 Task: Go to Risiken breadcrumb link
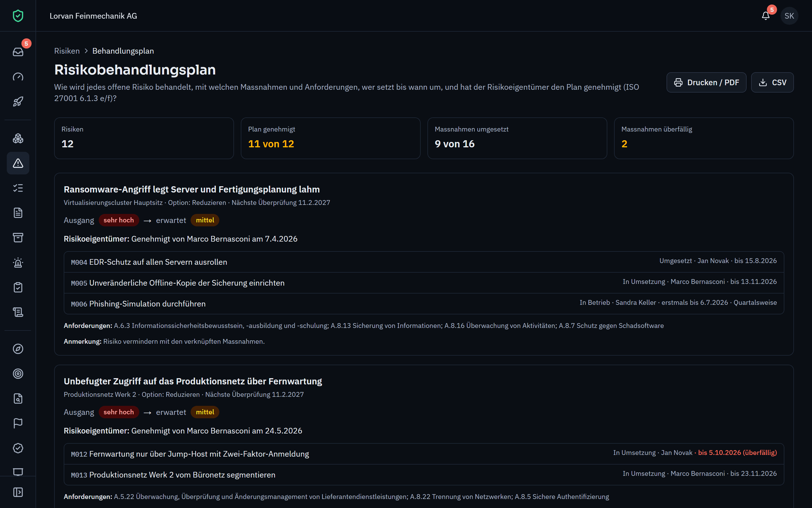tap(67, 51)
